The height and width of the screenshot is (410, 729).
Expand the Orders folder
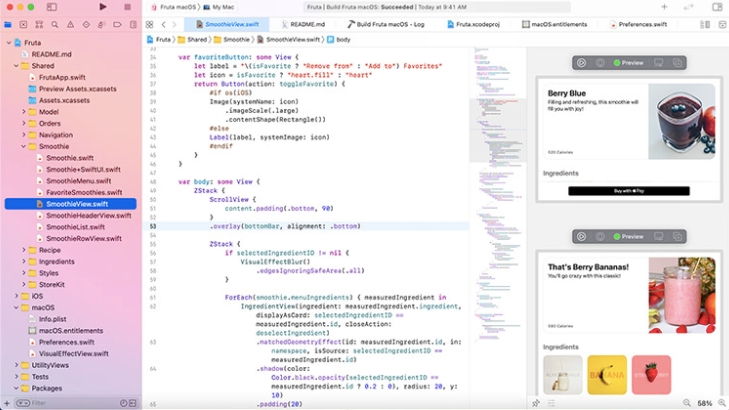[x=24, y=124]
